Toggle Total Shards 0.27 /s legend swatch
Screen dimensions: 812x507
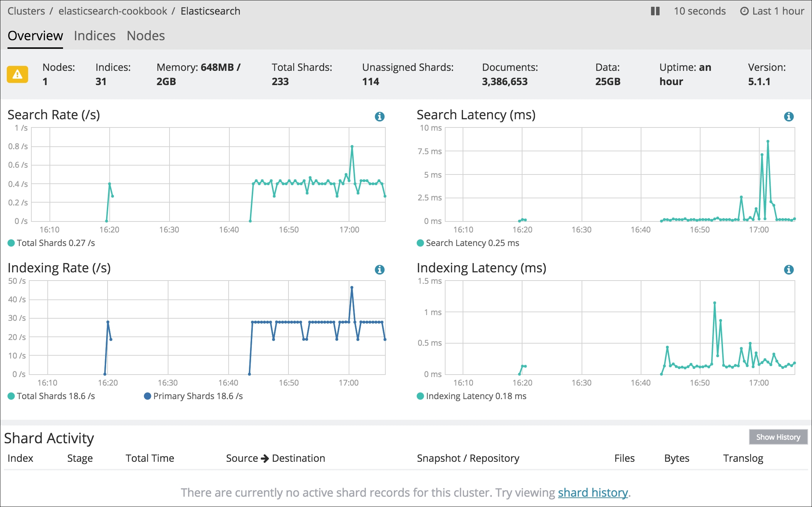[x=11, y=243]
